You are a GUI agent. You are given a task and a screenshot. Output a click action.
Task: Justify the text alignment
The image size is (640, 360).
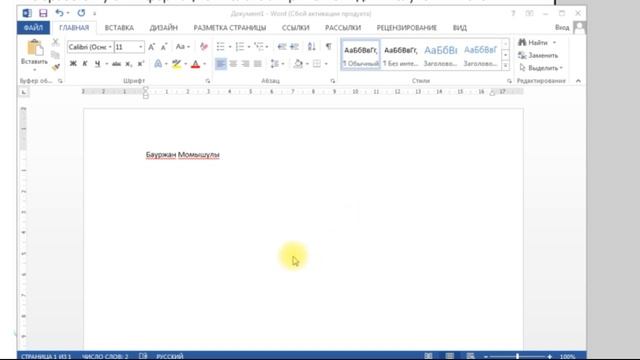(258, 64)
